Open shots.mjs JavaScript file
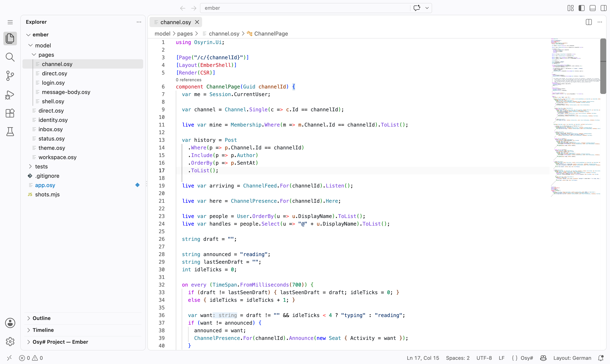This screenshot has height=364, width=610. [x=83, y=194]
